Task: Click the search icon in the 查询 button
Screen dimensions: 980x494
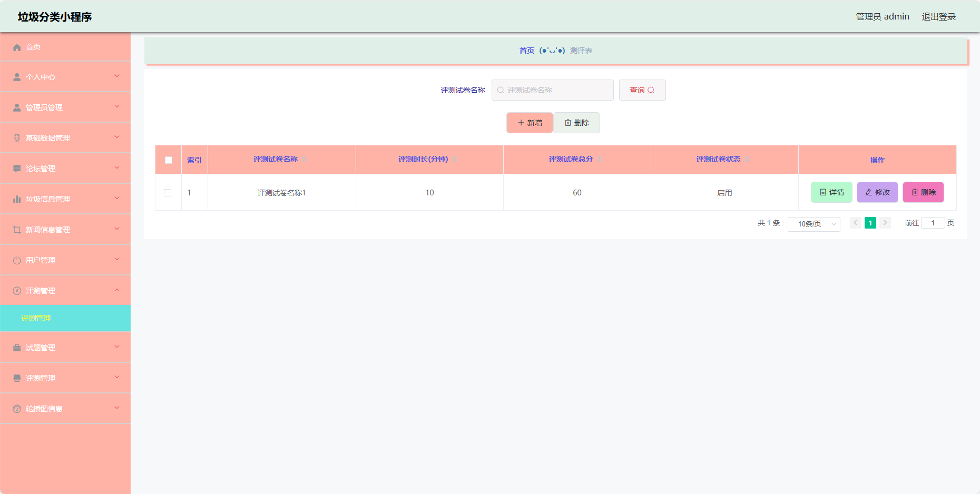Action: [x=651, y=90]
